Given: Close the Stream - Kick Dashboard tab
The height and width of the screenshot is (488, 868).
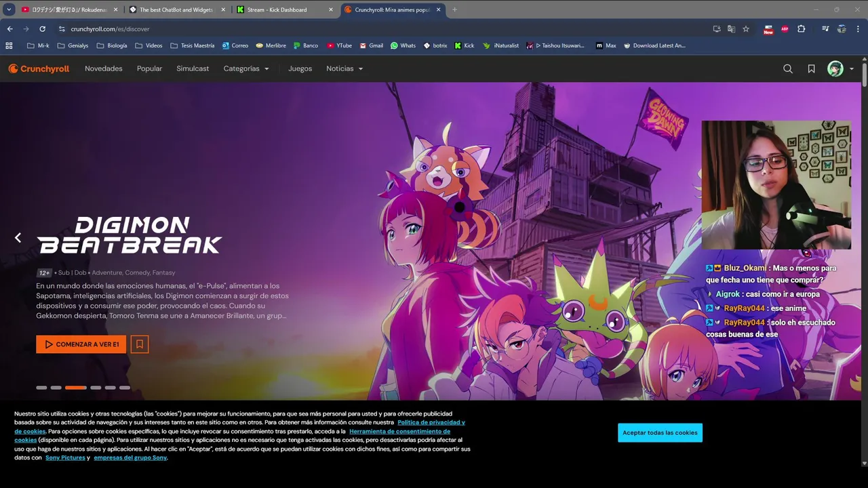Looking at the screenshot, I should point(331,9).
